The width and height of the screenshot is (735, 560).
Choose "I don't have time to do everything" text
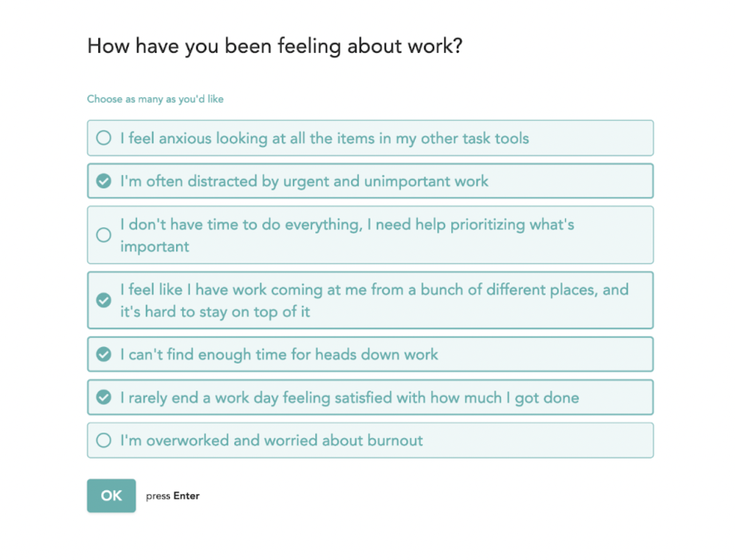pyautogui.click(x=347, y=225)
